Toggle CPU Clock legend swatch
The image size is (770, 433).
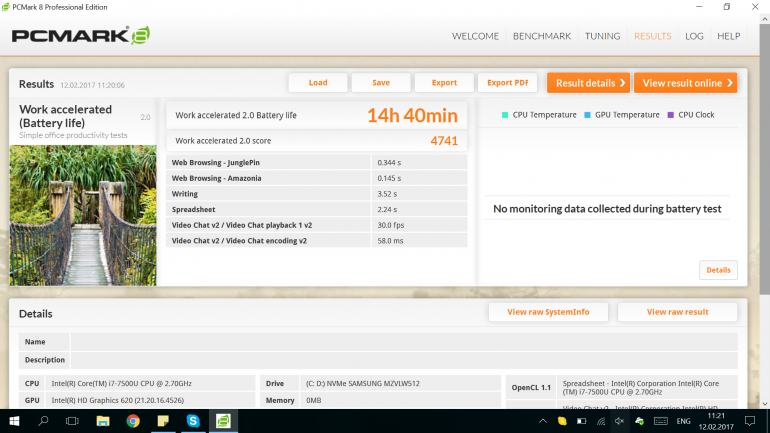tap(670, 115)
